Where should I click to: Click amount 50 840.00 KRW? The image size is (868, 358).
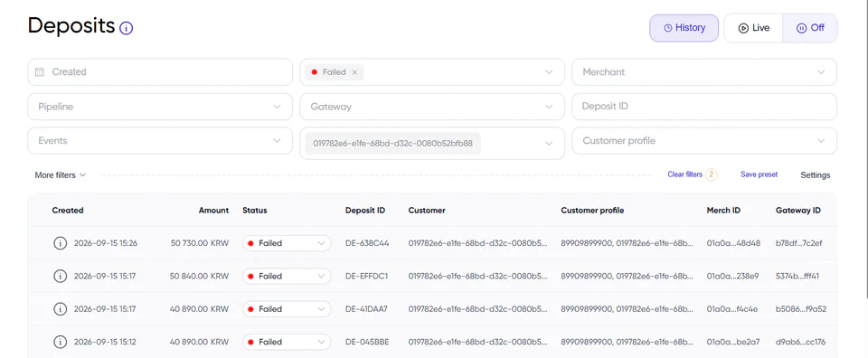pos(199,276)
